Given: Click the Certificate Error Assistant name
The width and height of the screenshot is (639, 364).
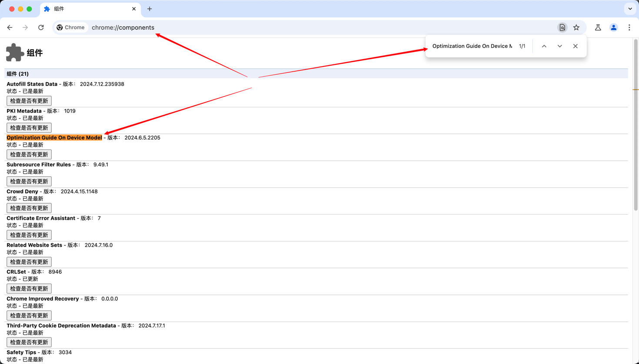Looking at the screenshot, I should pos(41,218).
